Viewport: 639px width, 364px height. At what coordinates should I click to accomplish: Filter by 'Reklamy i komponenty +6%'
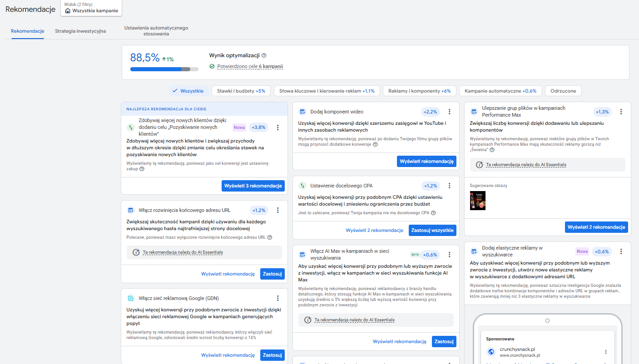420,91
